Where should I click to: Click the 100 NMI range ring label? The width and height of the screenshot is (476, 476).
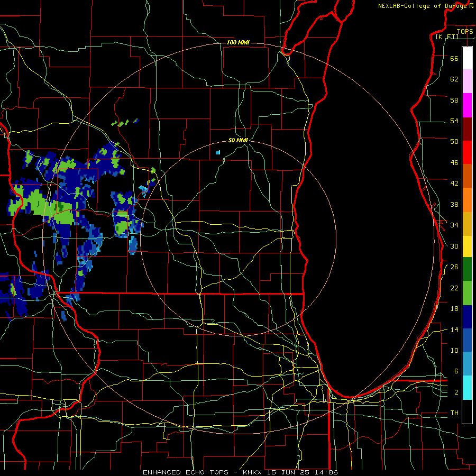pyautogui.click(x=238, y=42)
